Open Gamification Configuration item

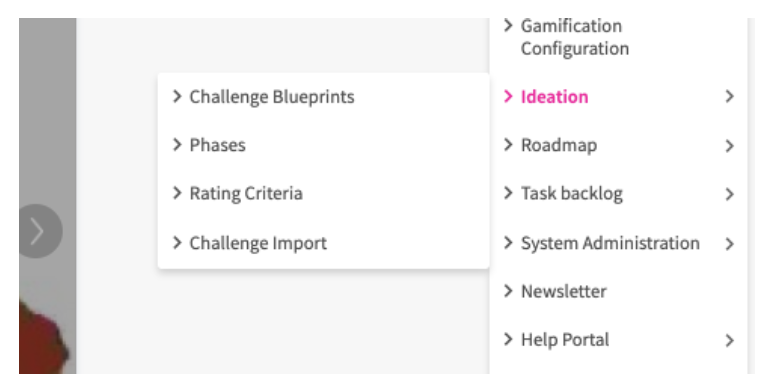575,37
